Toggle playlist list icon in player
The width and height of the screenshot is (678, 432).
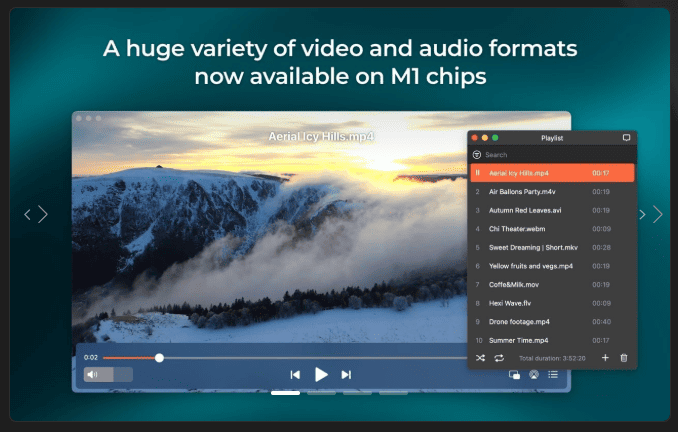click(x=553, y=374)
